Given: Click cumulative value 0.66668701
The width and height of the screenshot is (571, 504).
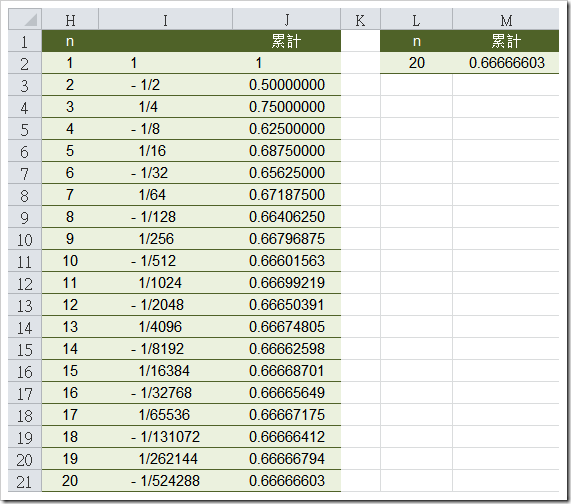Looking at the screenshot, I should click(287, 371).
